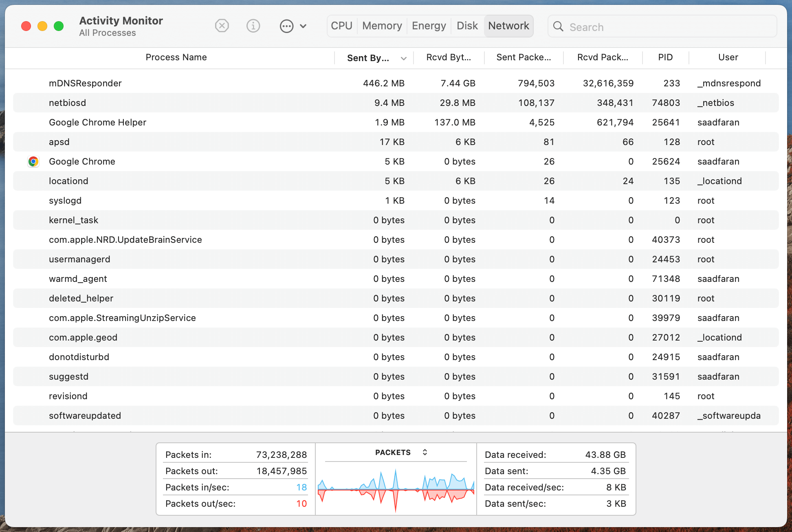Select the Network tab
Screen dimensions: 792x532
[x=508, y=26]
